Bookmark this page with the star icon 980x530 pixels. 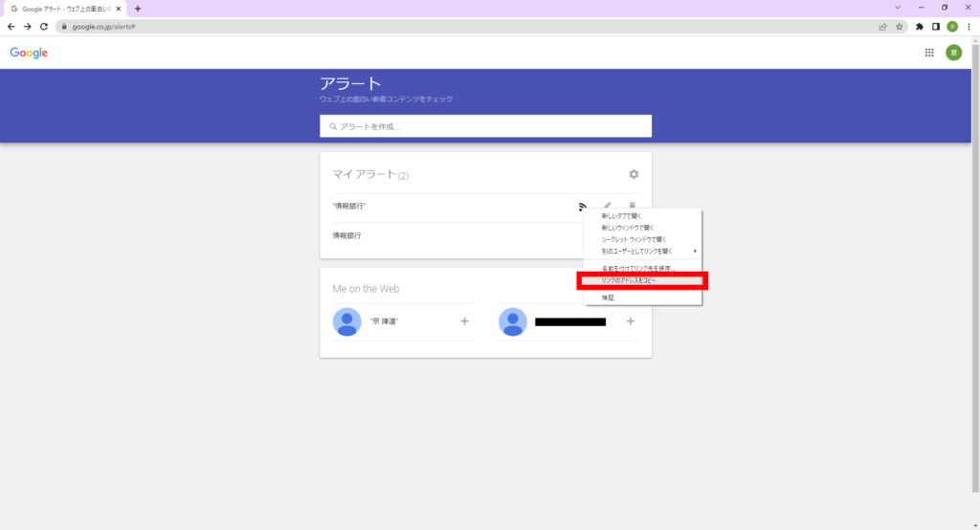coord(899,27)
